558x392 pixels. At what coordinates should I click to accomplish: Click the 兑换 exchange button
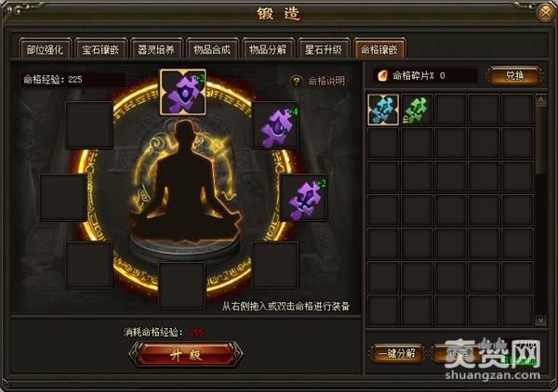point(514,75)
